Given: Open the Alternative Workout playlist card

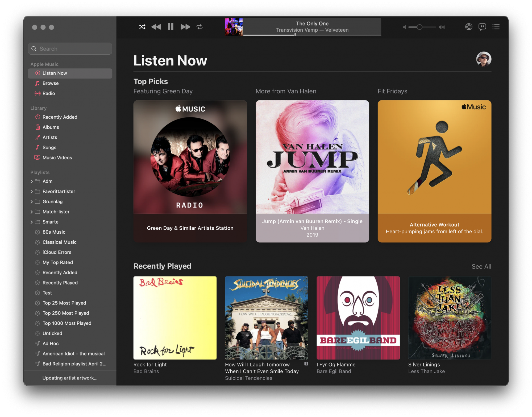Looking at the screenshot, I should 434,171.
